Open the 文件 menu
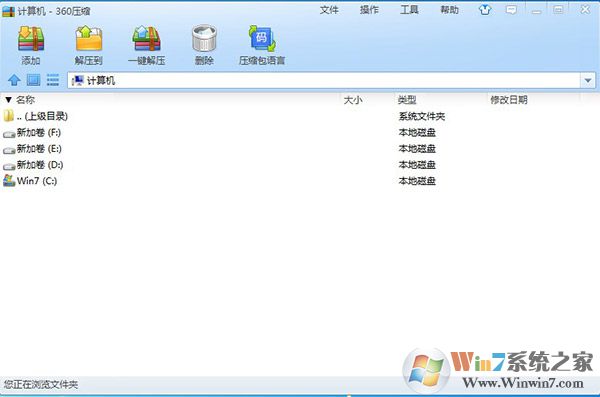Screen dimensions: 600x397 (329, 10)
